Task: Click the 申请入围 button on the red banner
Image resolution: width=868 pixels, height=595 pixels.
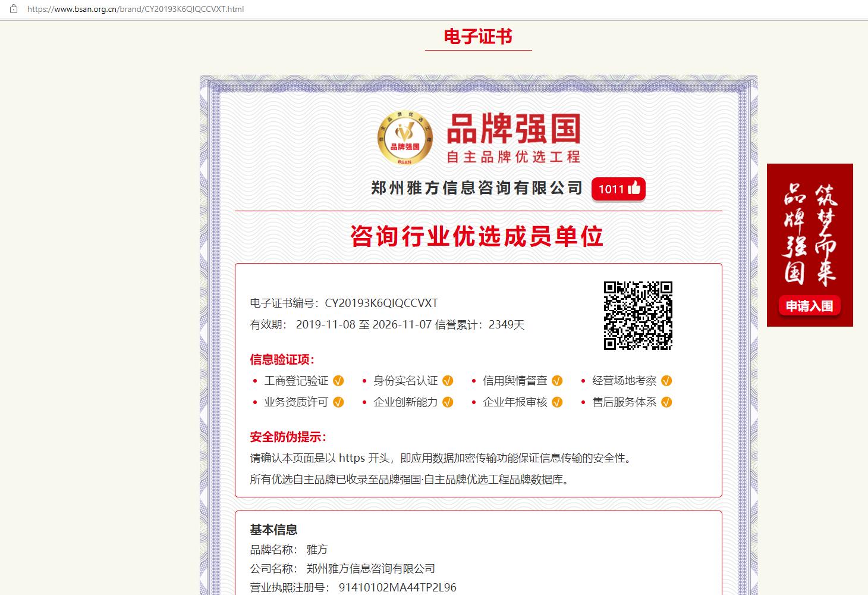Action: pyautogui.click(x=809, y=306)
